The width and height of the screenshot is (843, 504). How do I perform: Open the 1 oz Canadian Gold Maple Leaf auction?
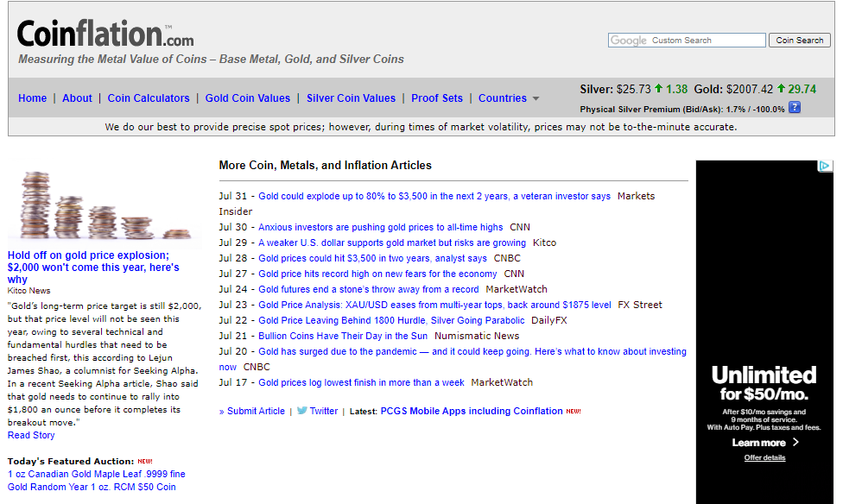pyautogui.click(x=97, y=474)
